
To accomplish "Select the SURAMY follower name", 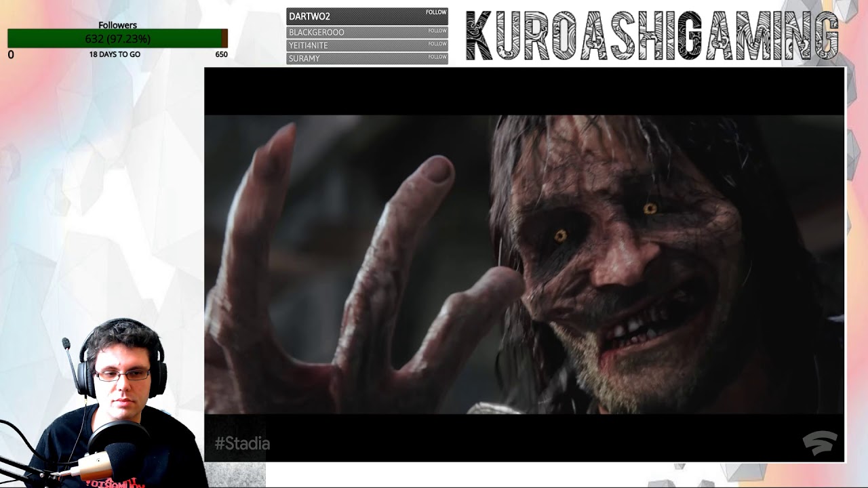I will click(x=304, y=59).
